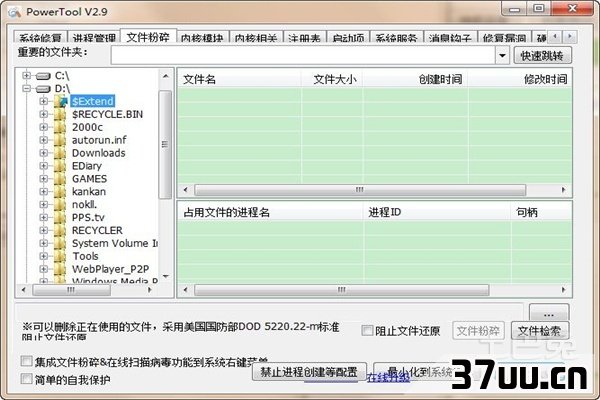Enable 简单的自我保护 checkbox
Image resolution: width=600 pixels, height=400 pixels.
(26, 379)
